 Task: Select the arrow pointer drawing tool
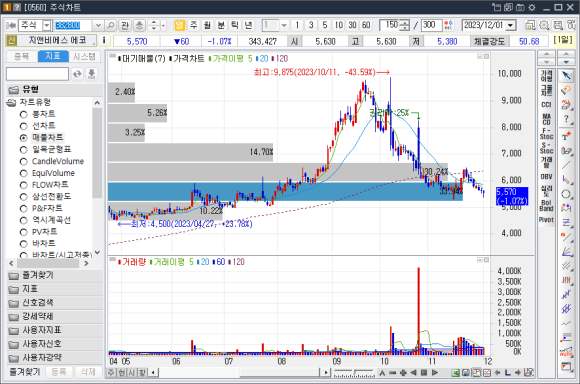pyautogui.click(x=566, y=76)
